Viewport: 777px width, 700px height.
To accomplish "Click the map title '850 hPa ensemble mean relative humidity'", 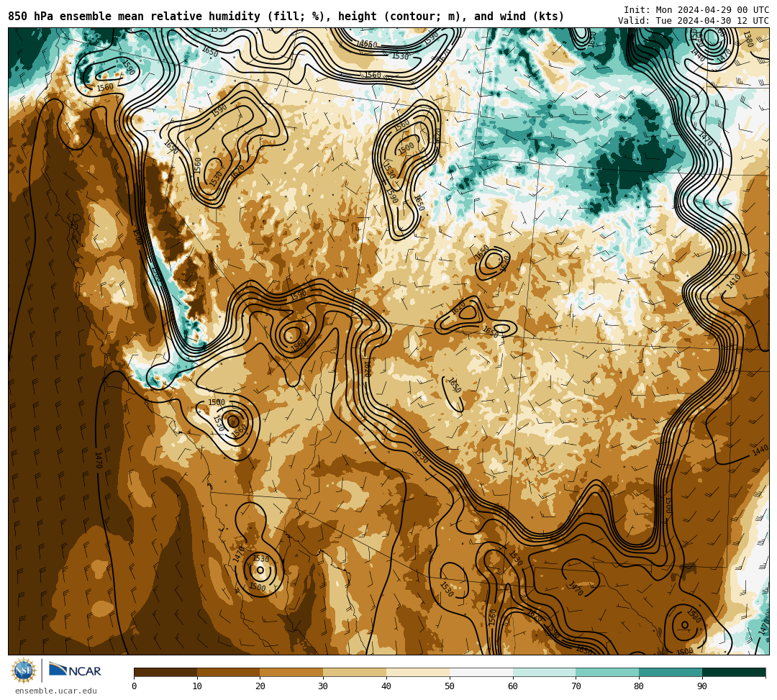I will 134,17.
